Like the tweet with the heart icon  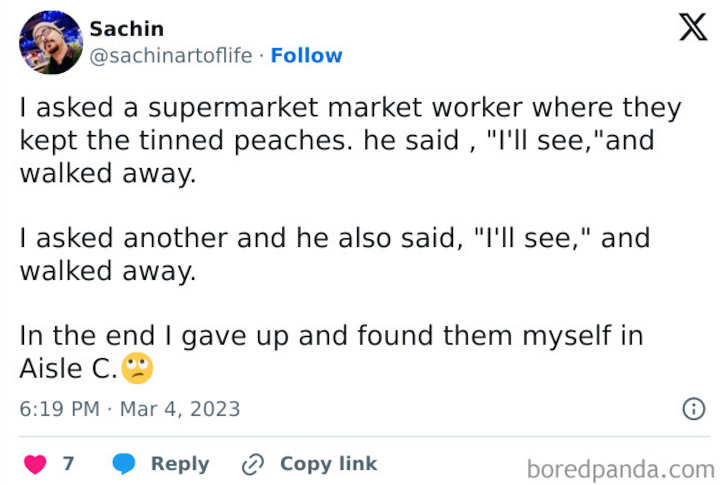tap(35, 464)
